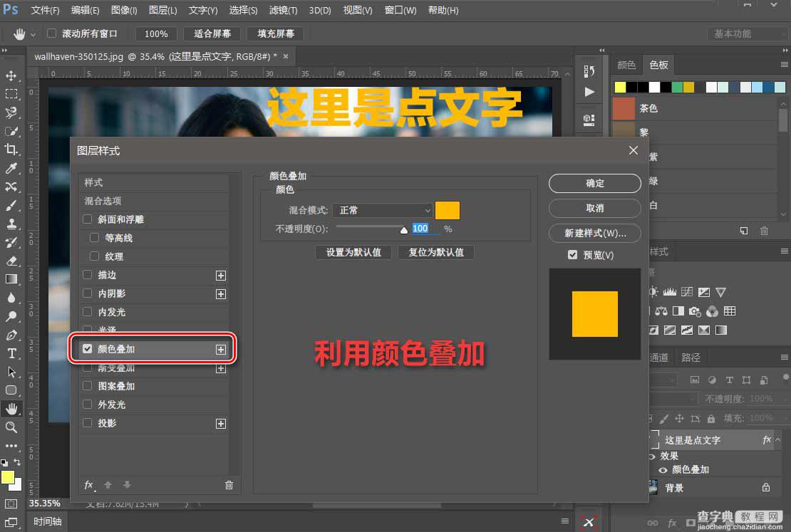
Task: Select the Dodge tool
Action: pyautogui.click(x=11, y=316)
